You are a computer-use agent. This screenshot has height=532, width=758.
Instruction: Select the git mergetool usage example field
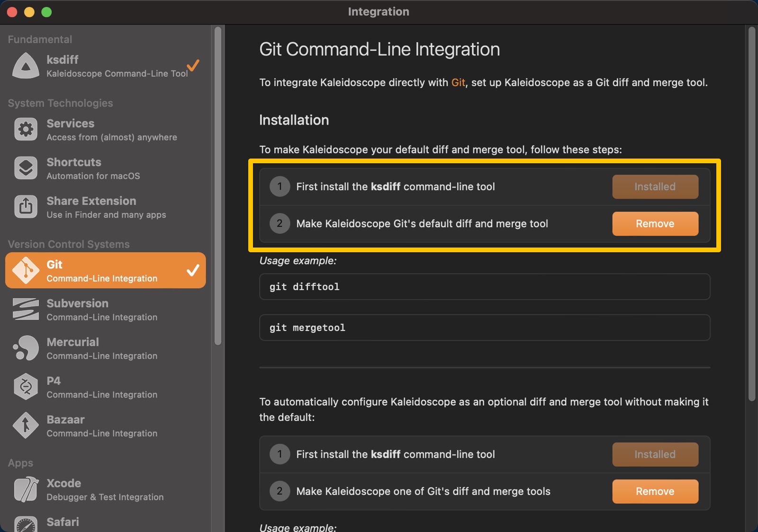[x=484, y=327]
